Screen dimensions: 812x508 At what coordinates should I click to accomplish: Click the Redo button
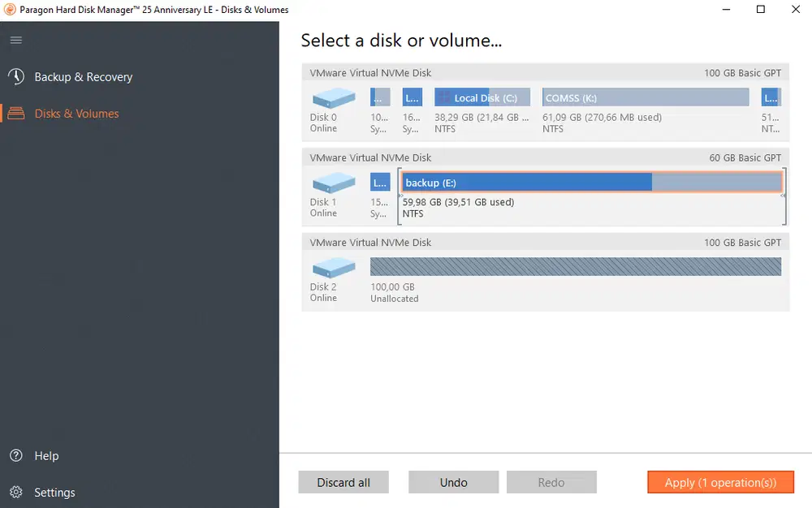(551, 482)
